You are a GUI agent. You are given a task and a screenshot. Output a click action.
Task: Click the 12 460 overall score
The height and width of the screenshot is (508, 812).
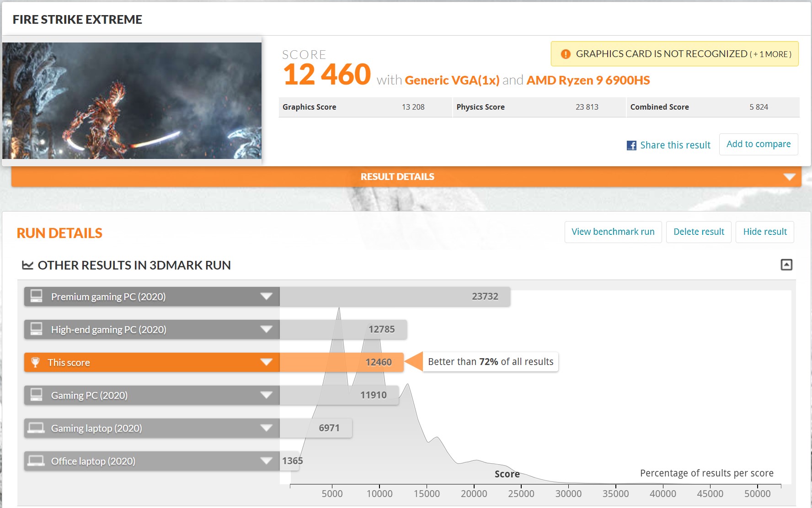click(x=326, y=74)
